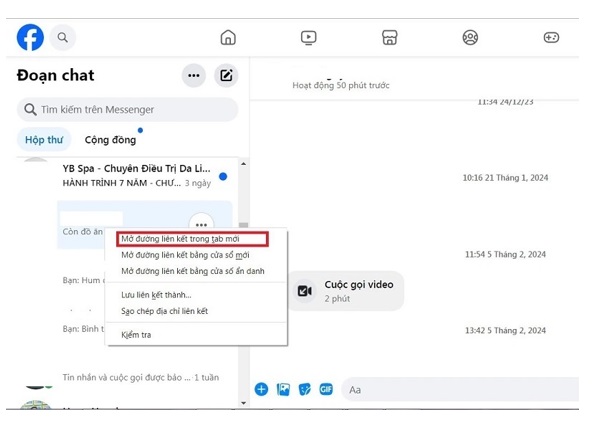
Task: Click the compose new message icon
Action: pyautogui.click(x=226, y=75)
